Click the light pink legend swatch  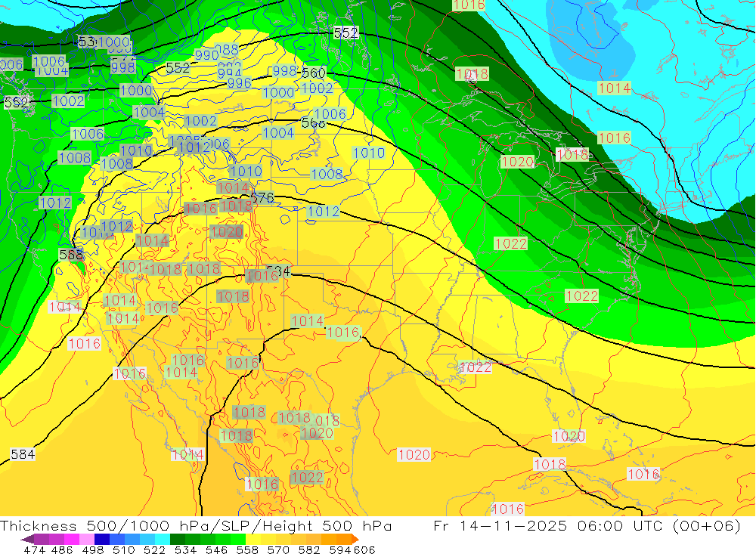[87, 539]
